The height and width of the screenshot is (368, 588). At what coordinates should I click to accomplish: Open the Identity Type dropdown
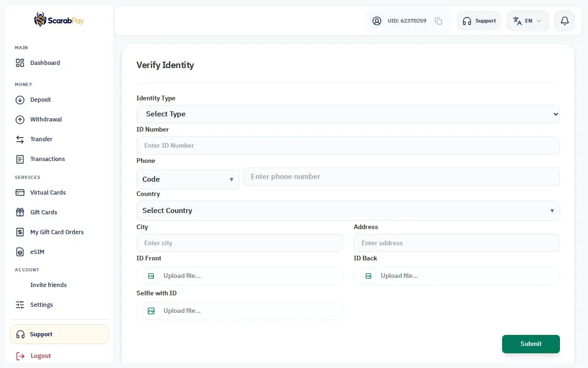coord(348,114)
